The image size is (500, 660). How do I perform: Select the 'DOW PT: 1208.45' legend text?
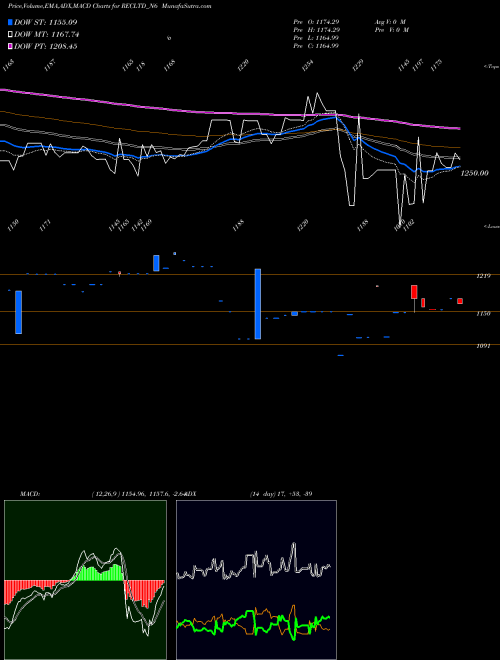45,47
